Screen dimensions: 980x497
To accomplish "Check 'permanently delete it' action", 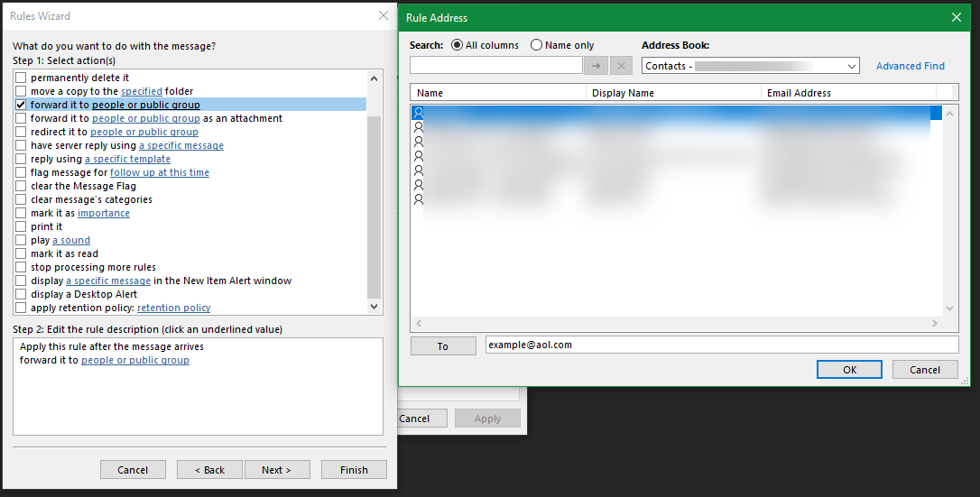I will (x=22, y=78).
